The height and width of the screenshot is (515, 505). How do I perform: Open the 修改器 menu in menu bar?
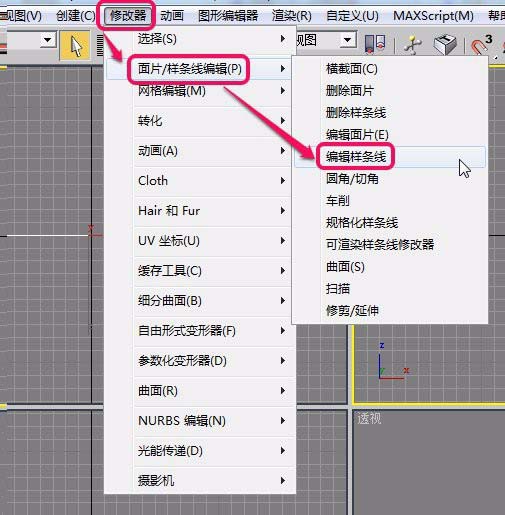pyautogui.click(x=128, y=16)
